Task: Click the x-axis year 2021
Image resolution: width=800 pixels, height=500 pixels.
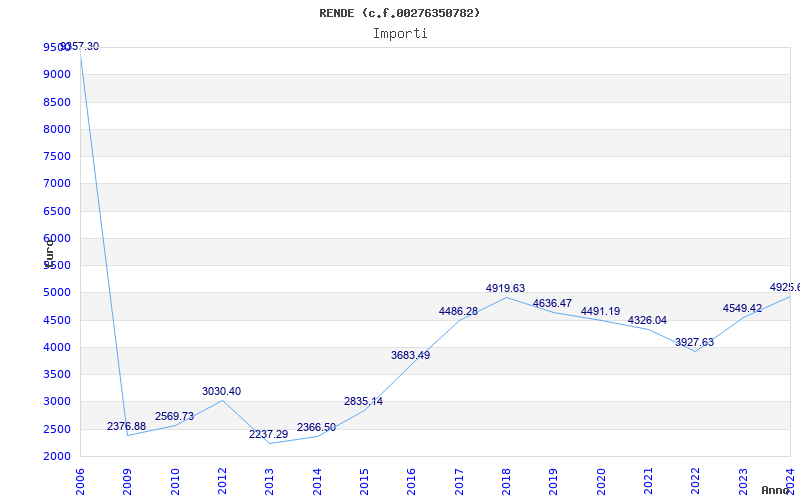Action: [x=648, y=482]
